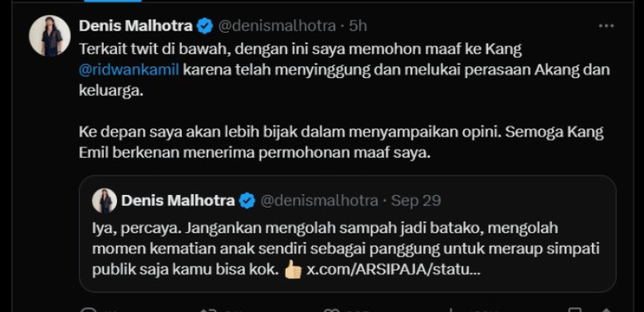Image resolution: width=644 pixels, height=312 pixels.
Task: Click the Sep 29 date on the quoted tweet
Action: pos(415,200)
